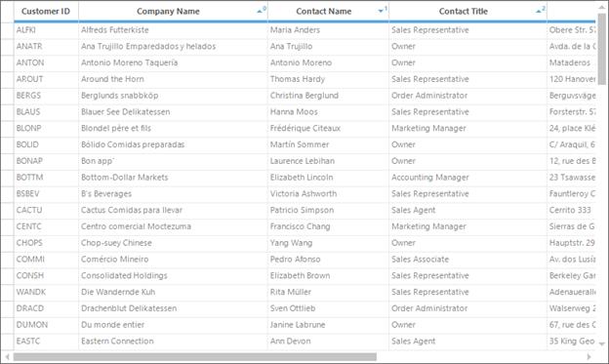Select the Francisco Chang contact cell
This screenshot has height=364, width=609.
tap(328, 226)
